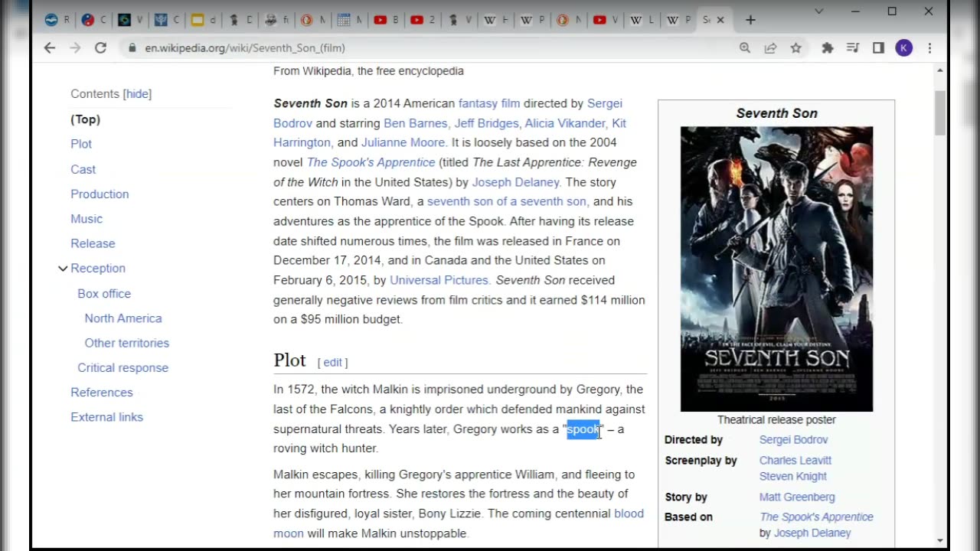Image resolution: width=980 pixels, height=551 pixels.
Task: Open the Alicia Vikander link
Action: coord(565,123)
